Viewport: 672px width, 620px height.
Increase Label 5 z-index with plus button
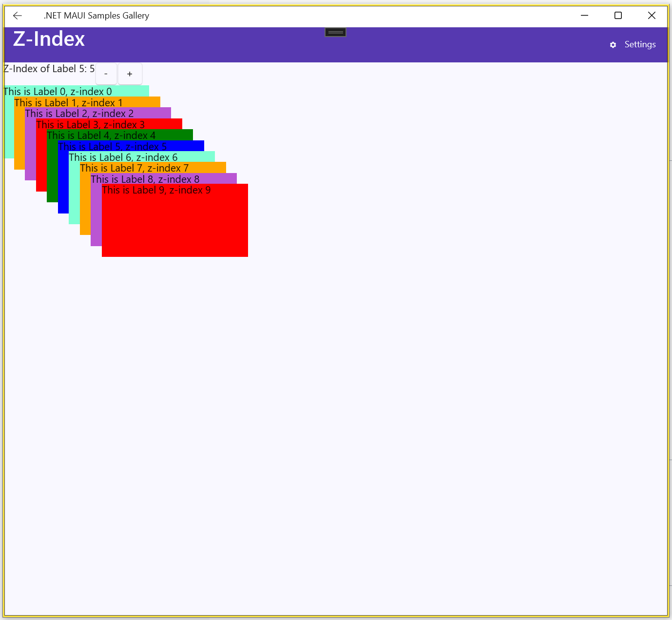point(130,74)
